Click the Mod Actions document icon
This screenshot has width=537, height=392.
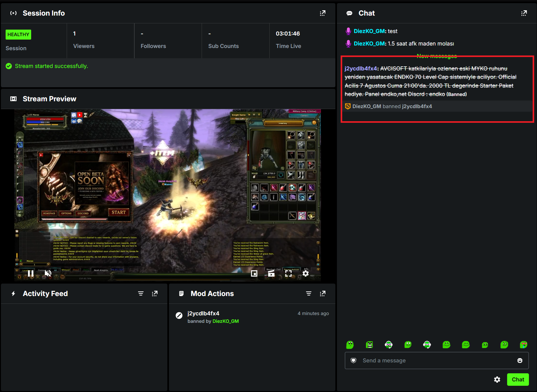point(181,294)
